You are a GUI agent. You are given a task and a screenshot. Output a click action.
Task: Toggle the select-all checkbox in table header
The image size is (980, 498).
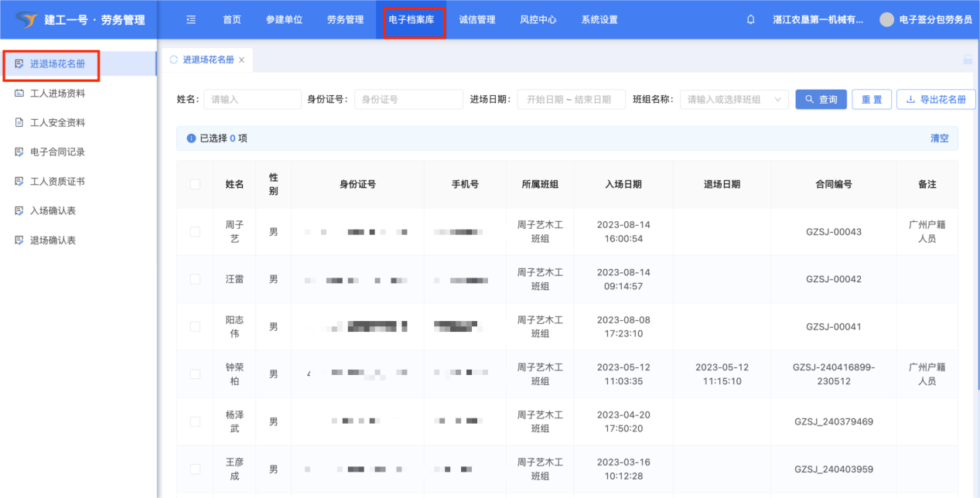pyautogui.click(x=195, y=184)
